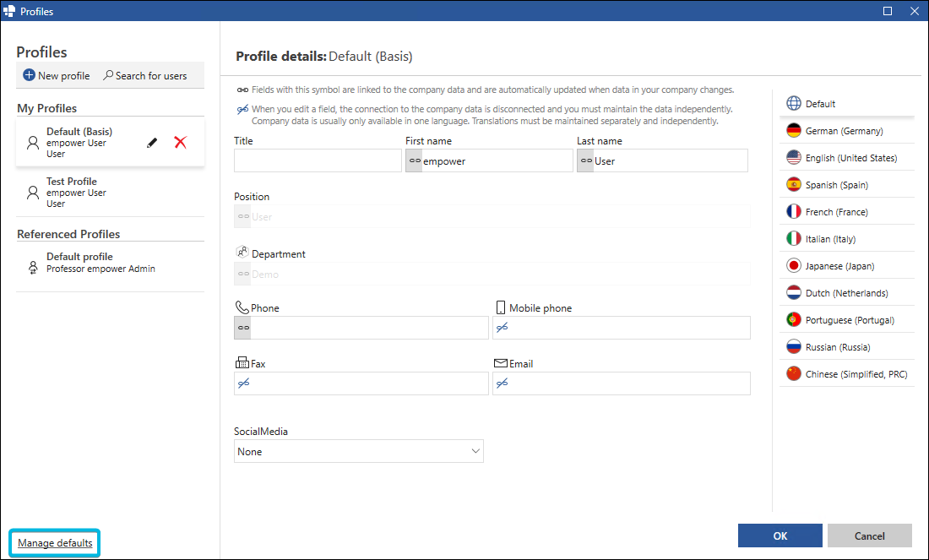Click the China flag icon
Image resolution: width=929 pixels, height=560 pixels.
794,374
